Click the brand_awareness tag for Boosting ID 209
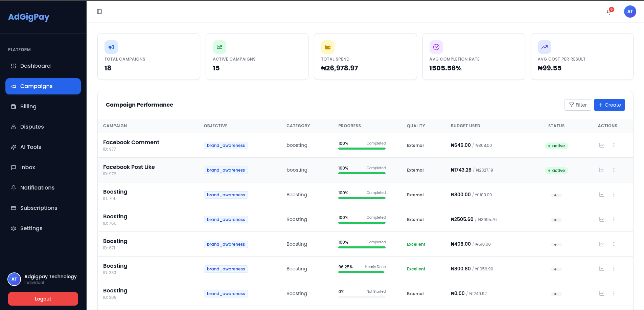The image size is (644, 310). (226, 294)
